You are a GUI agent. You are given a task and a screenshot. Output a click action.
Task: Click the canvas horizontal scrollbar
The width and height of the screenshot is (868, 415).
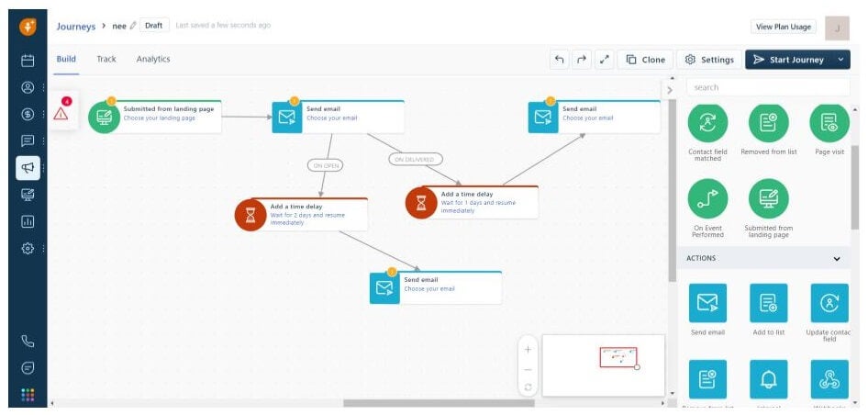coord(439,403)
